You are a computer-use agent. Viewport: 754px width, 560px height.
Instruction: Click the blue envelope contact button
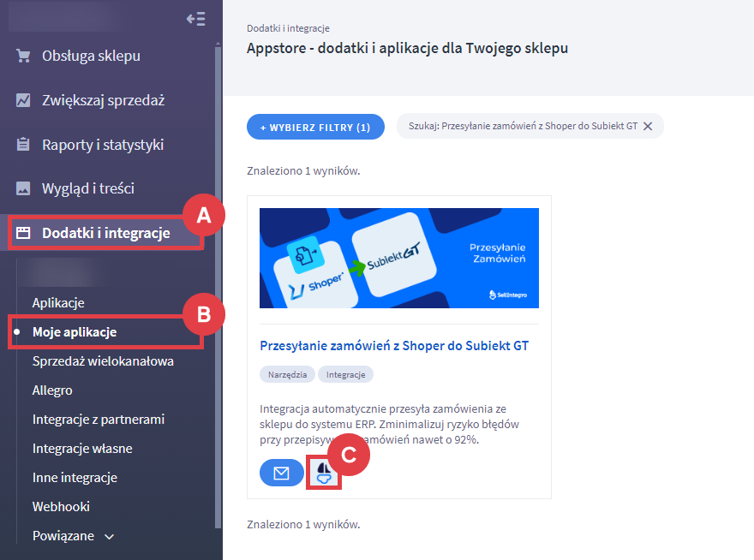[x=281, y=473]
